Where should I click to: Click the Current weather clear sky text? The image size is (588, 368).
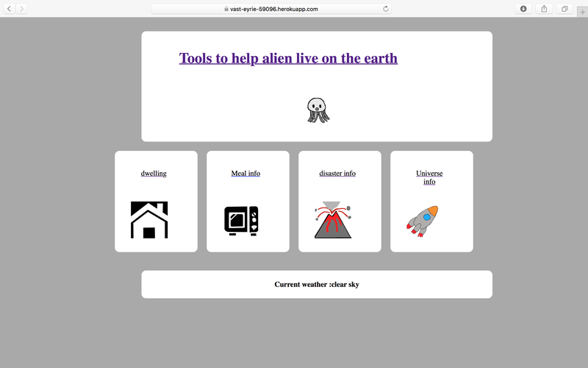[x=317, y=284]
